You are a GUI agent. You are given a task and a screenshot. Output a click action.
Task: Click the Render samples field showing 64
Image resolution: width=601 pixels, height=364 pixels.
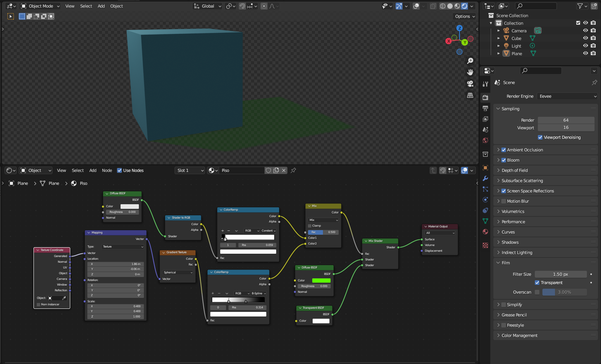pyautogui.click(x=566, y=120)
